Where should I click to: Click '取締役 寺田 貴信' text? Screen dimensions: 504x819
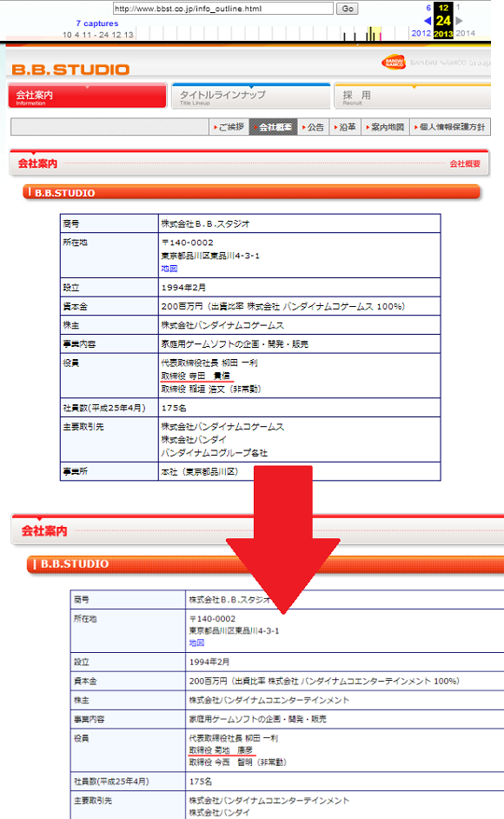click(196, 376)
